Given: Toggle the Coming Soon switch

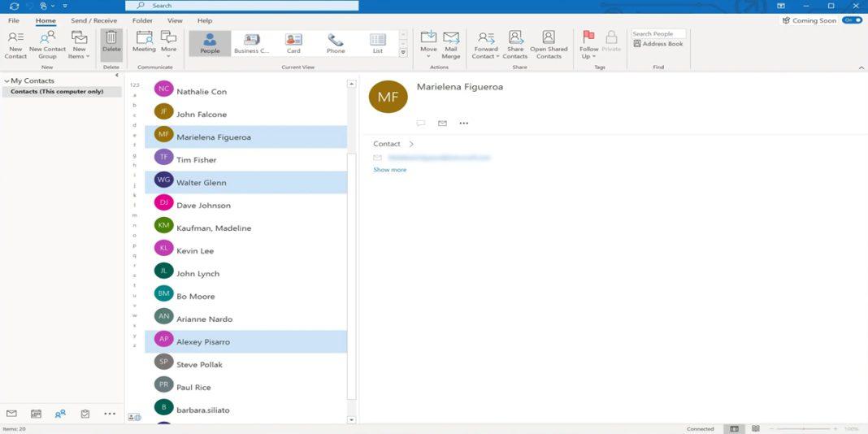Looking at the screenshot, I should [x=852, y=20].
